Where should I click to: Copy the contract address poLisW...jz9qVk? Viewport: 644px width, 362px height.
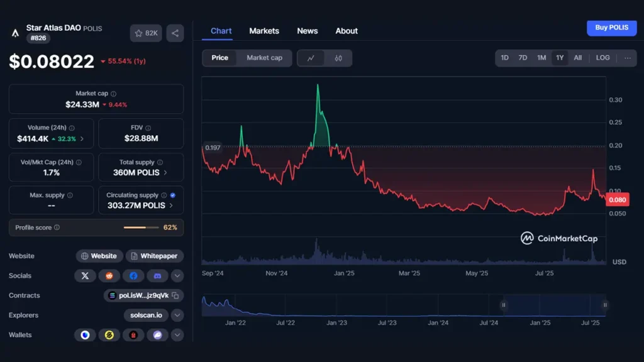(175, 295)
